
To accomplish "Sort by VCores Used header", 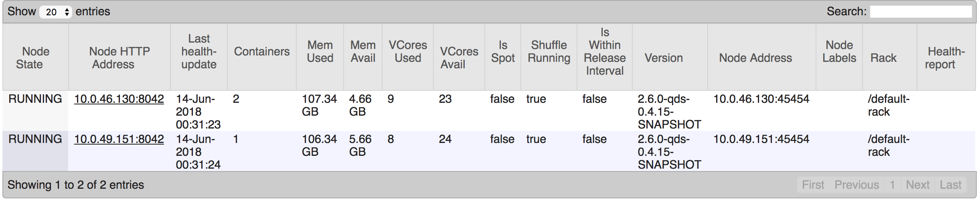I will click(408, 57).
